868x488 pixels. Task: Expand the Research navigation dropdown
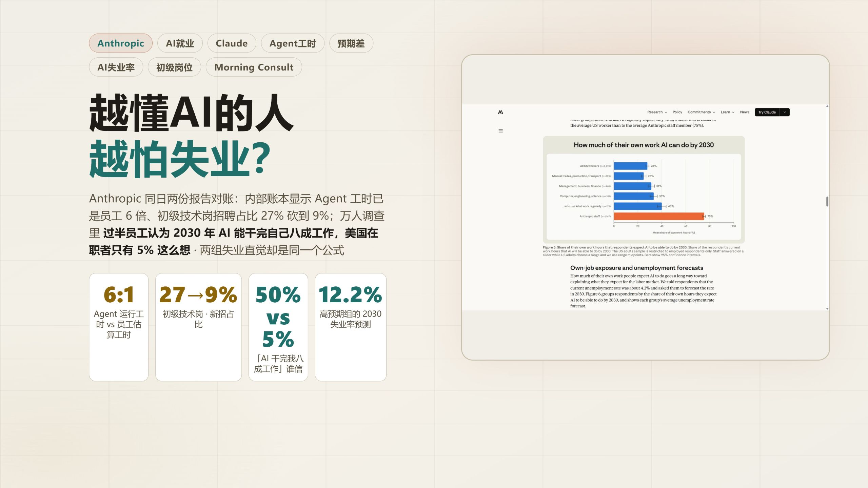point(657,112)
